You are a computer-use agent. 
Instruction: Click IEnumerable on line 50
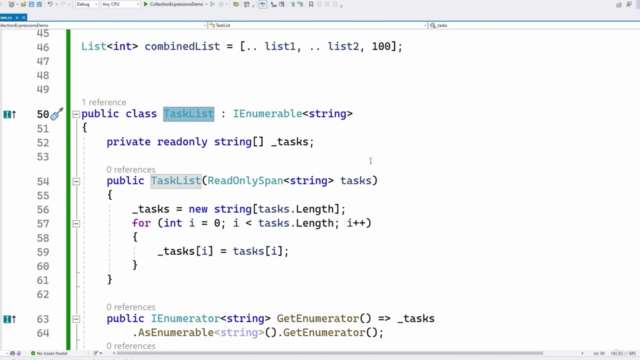pos(267,114)
